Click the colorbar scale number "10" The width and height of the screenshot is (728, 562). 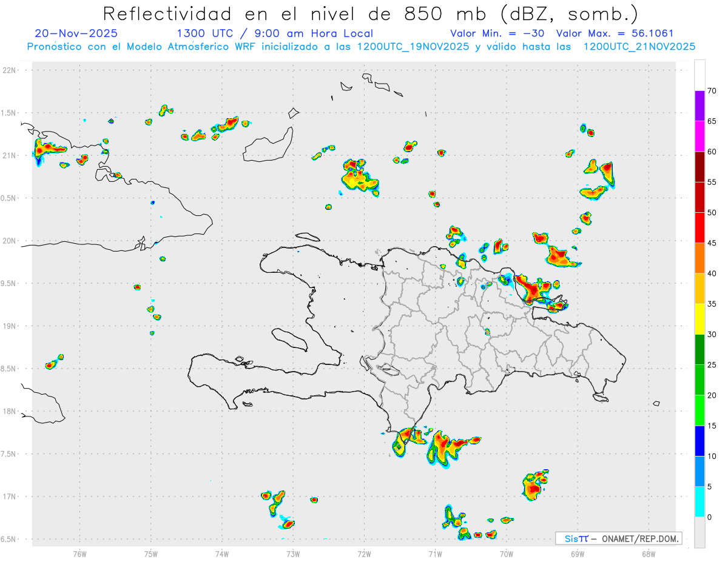pyautogui.click(x=712, y=456)
